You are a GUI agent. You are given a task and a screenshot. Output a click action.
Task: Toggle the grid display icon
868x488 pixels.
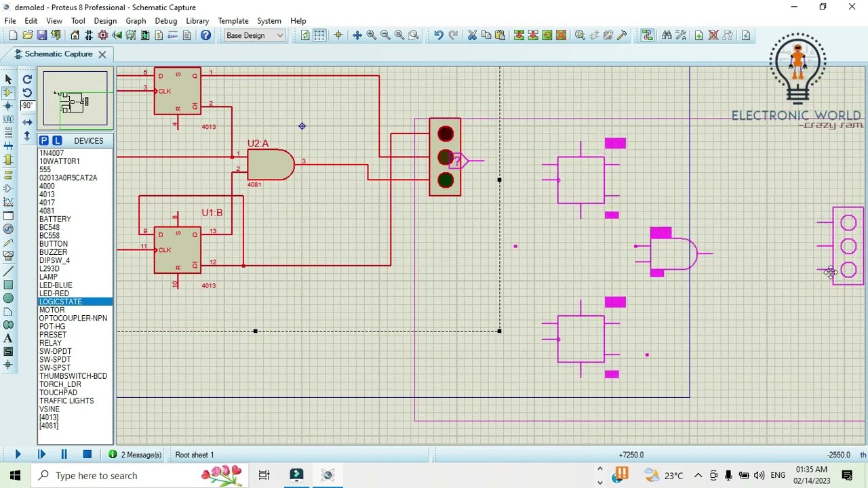click(319, 35)
